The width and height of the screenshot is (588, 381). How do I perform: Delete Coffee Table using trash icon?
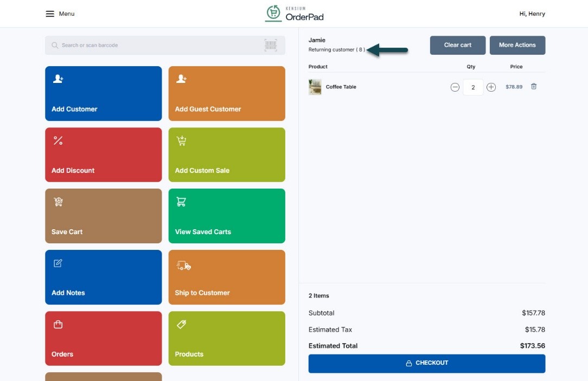pos(534,87)
